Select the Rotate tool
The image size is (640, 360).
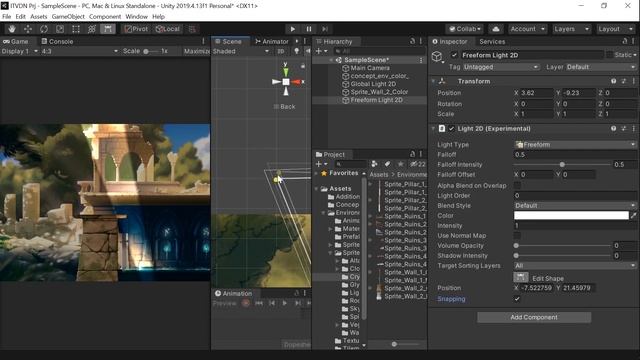44,29
